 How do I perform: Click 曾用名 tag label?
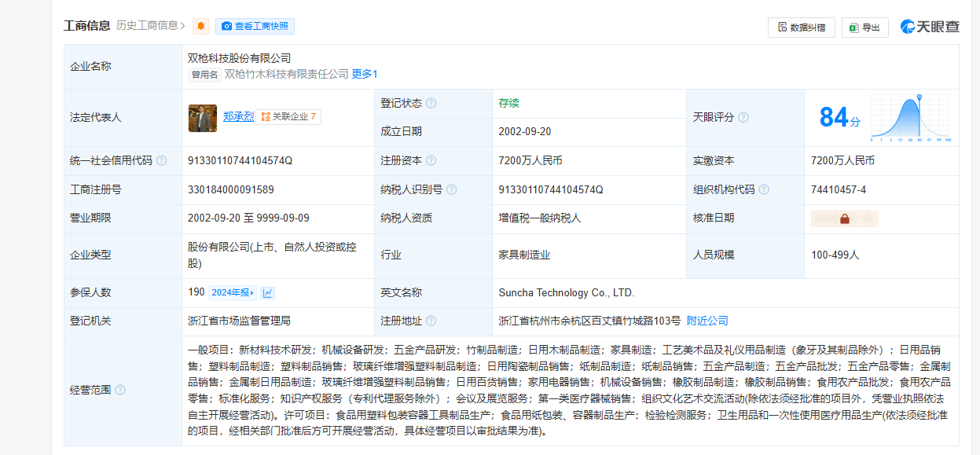coord(204,75)
